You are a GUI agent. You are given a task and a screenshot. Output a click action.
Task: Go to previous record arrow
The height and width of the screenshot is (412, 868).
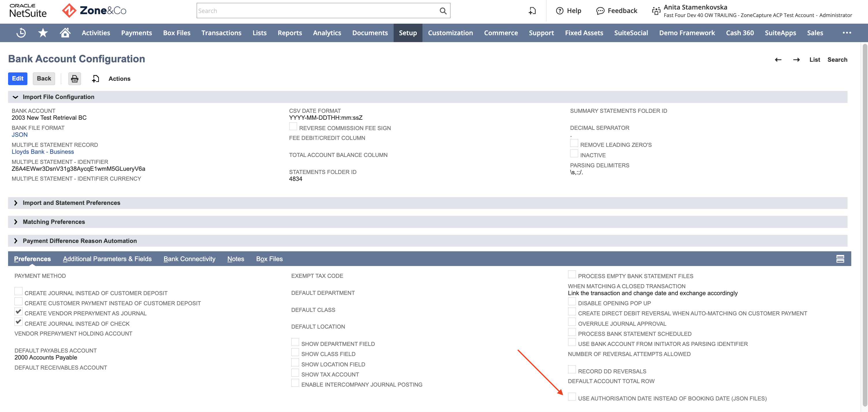tap(778, 60)
